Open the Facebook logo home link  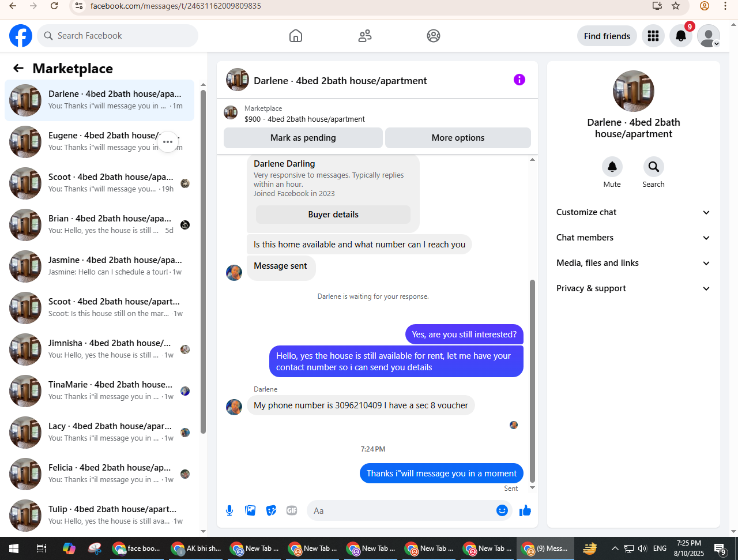[x=21, y=36]
